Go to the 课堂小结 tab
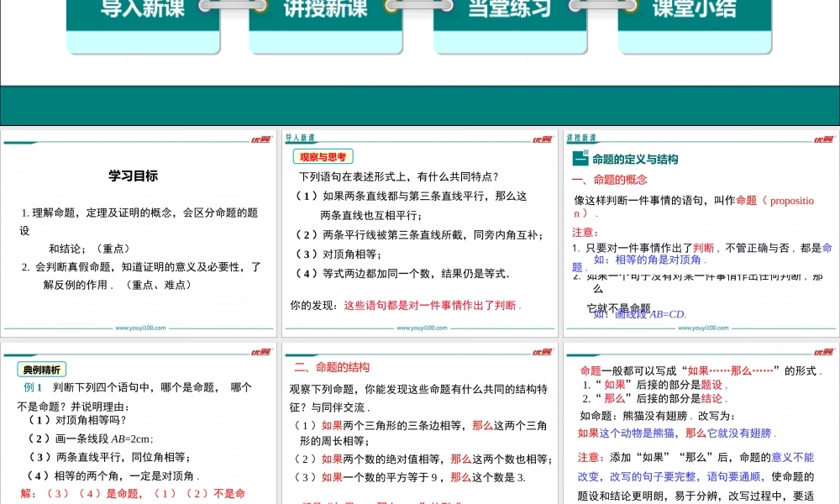Screen dimensions: 840x504 coord(693,11)
